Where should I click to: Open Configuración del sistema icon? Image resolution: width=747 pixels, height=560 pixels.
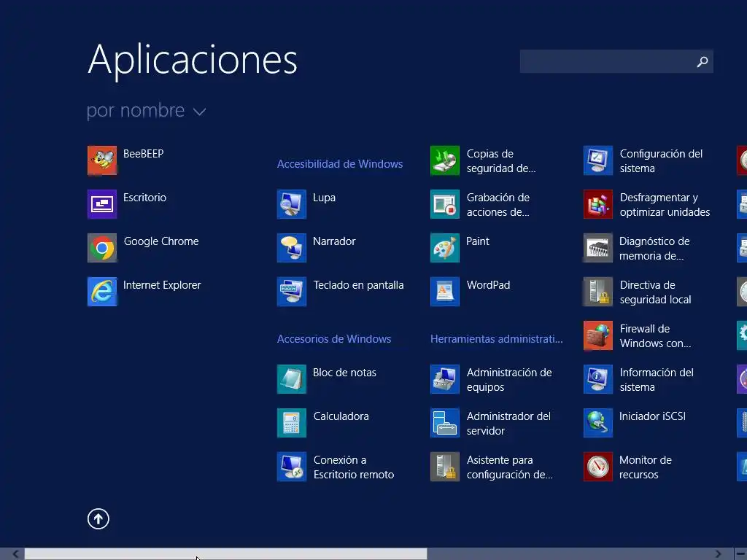(598, 160)
